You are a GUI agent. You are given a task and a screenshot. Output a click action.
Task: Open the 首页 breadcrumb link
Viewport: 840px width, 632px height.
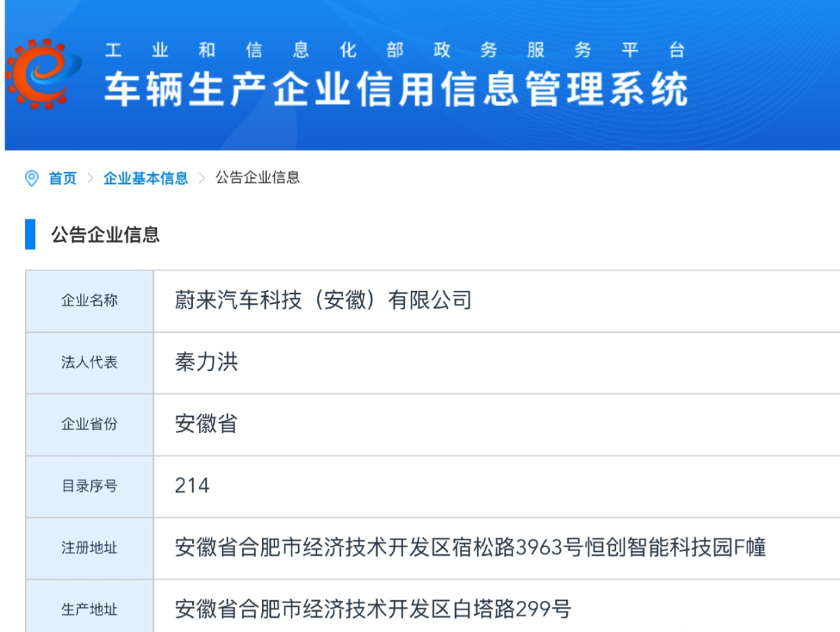click(63, 178)
